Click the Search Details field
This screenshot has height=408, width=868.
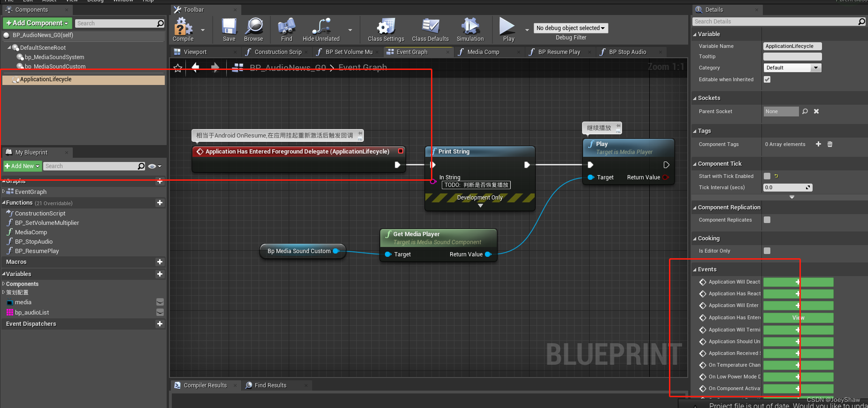click(x=779, y=22)
